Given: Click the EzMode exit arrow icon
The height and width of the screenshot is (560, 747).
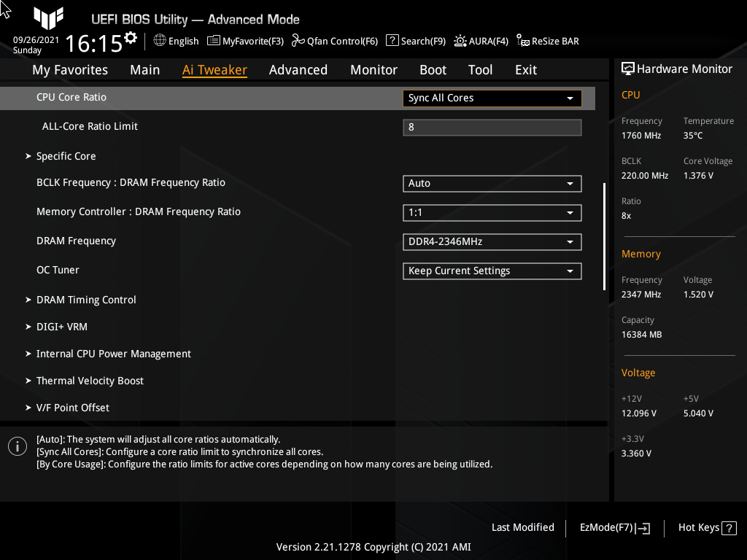Looking at the screenshot, I should point(643,528).
